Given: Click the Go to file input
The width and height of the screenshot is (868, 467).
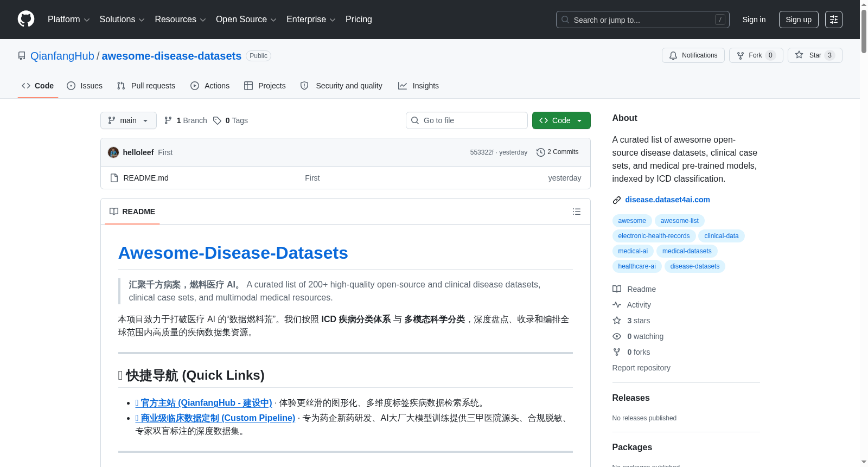Looking at the screenshot, I should pyautogui.click(x=467, y=120).
